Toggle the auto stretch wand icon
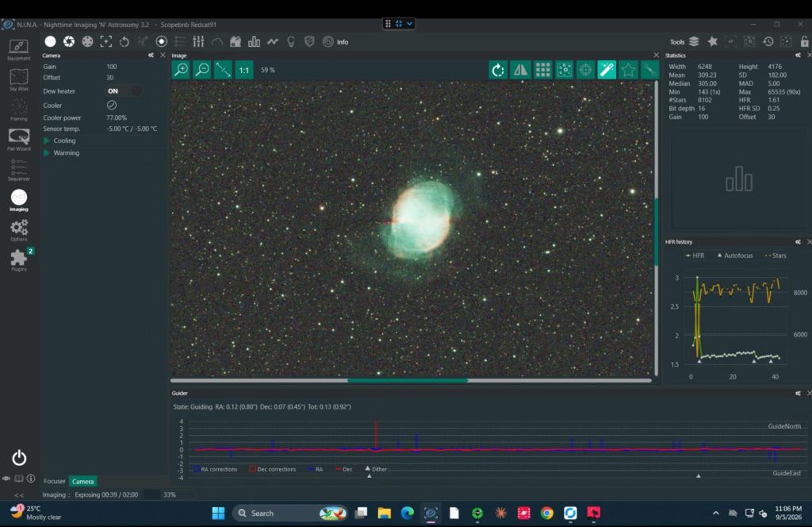Screen dimensions: 812x527 (x=607, y=70)
